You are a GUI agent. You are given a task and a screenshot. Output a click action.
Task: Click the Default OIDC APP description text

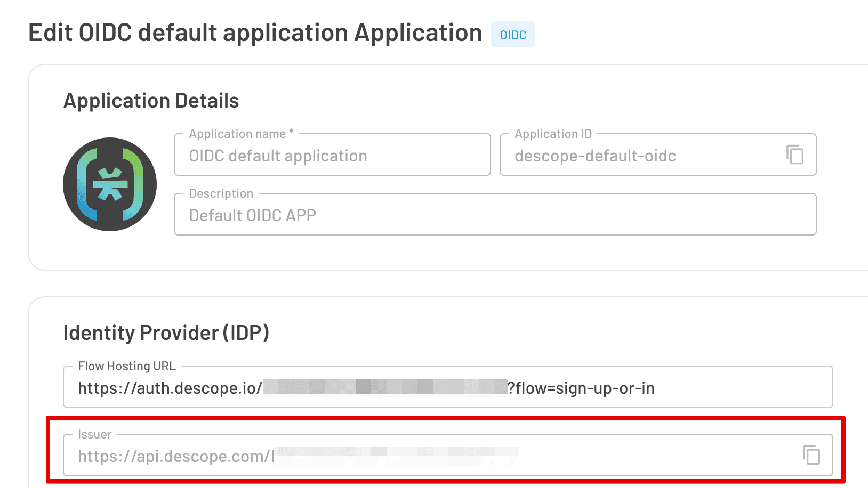253,215
